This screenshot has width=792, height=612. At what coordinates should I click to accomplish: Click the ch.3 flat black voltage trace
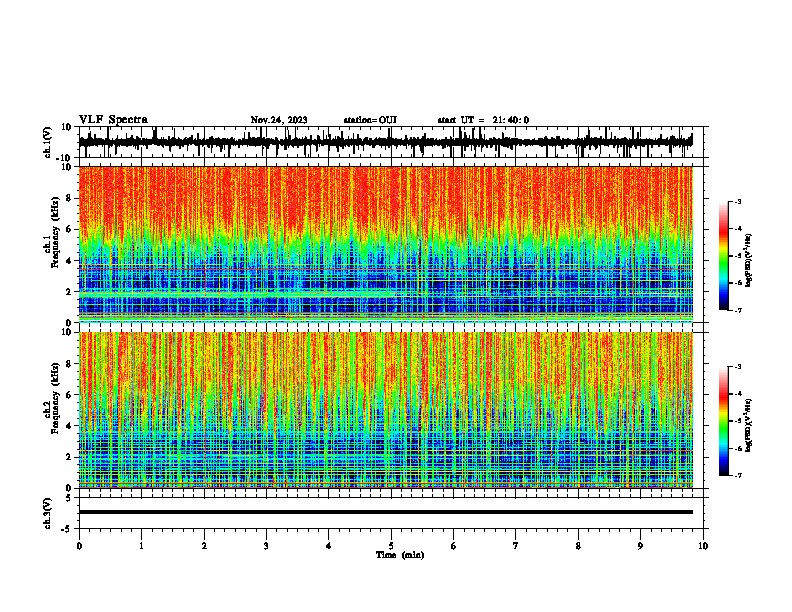pos(385,512)
